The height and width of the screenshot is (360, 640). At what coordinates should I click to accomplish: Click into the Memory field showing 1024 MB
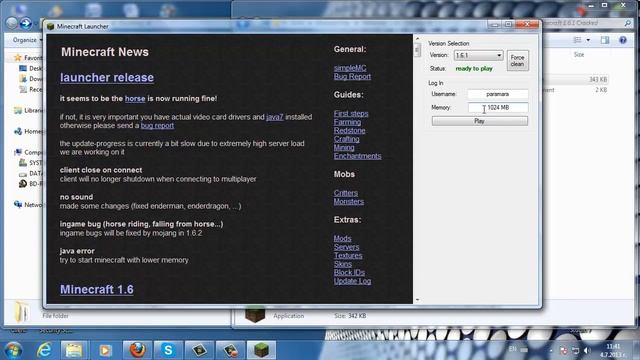click(498, 108)
